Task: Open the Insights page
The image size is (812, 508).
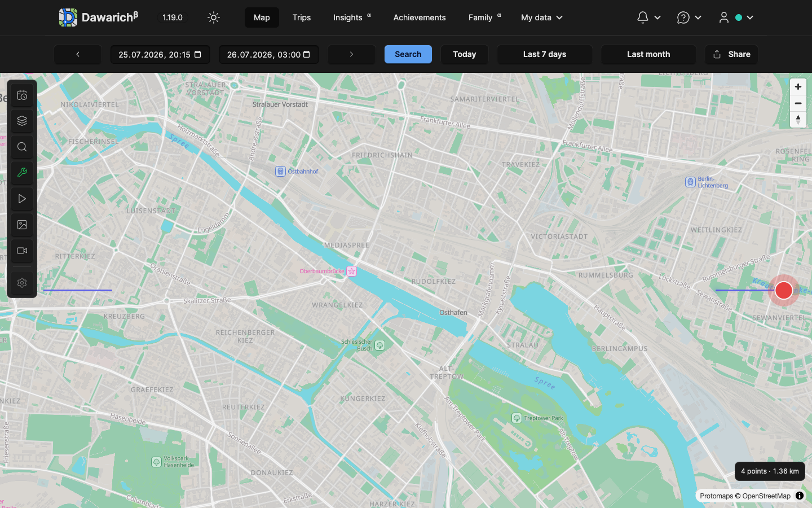Action: tap(352, 17)
